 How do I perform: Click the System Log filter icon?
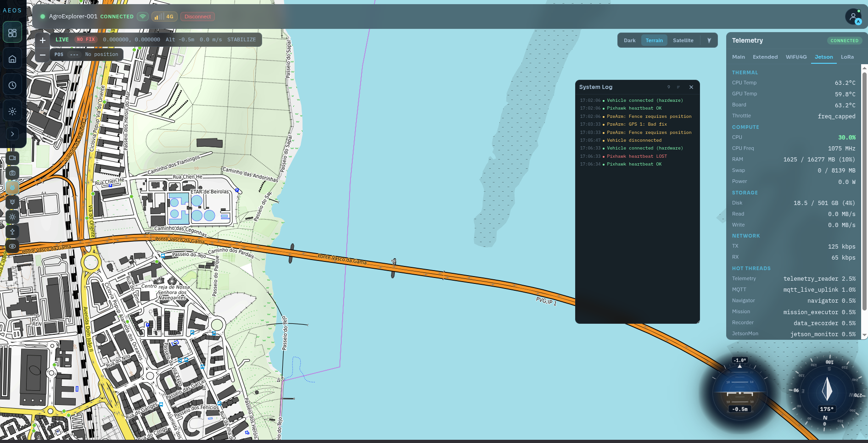click(678, 87)
